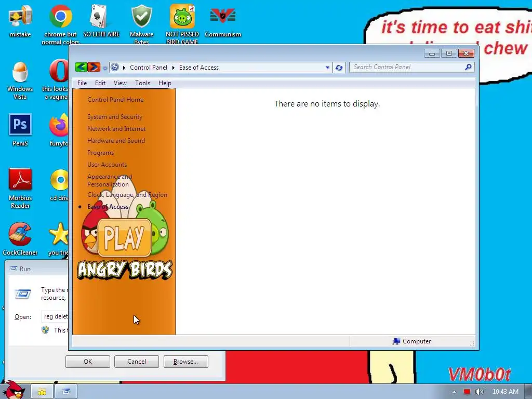Maximize the Control Panel window
Image resolution: width=532 pixels, height=399 pixels.
(x=449, y=54)
